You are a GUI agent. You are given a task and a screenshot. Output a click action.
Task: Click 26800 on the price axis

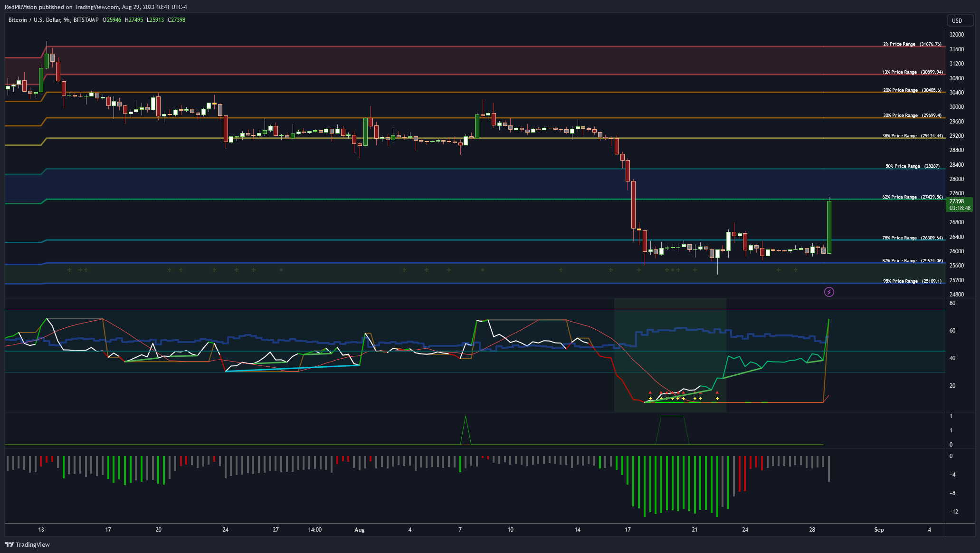pyautogui.click(x=957, y=222)
